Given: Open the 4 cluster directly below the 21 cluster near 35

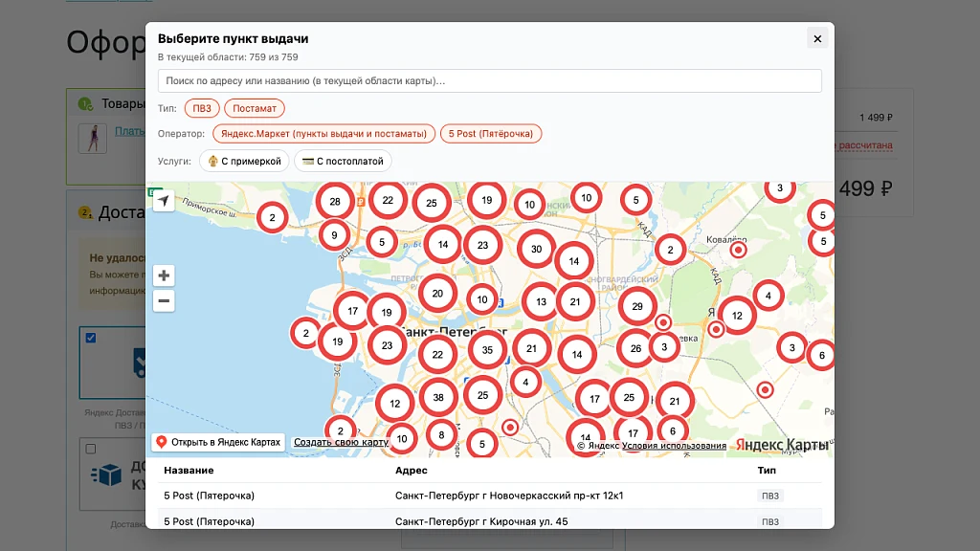Looking at the screenshot, I should [x=525, y=382].
